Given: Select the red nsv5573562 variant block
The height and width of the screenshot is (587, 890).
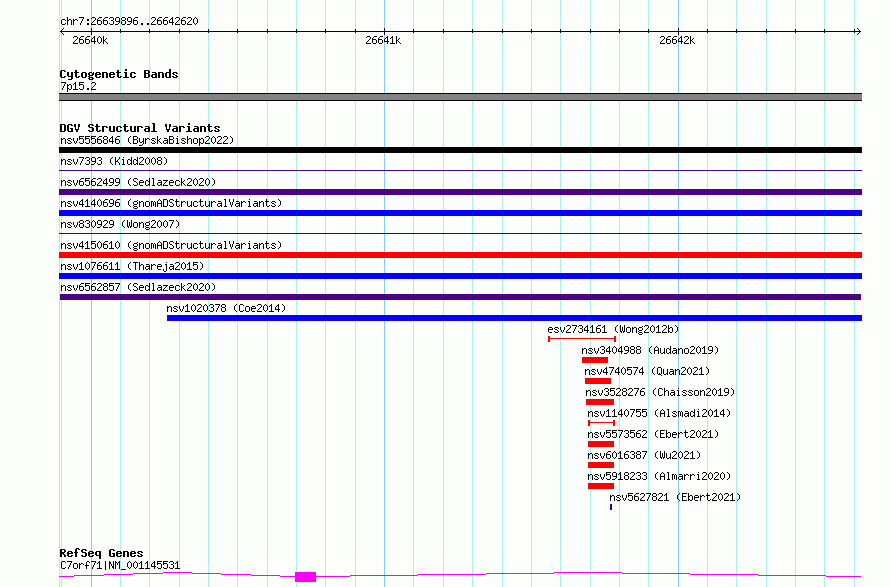Looking at the screenshot, I should [x=601, y=444].
